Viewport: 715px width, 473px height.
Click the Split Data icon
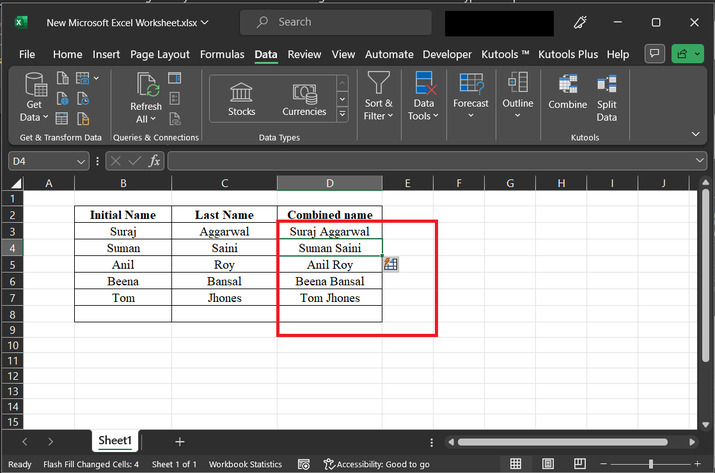(x=606, y=85)
